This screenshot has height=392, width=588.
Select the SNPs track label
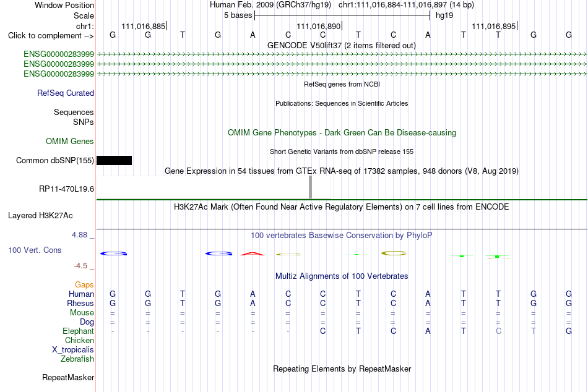click(x=84, y=122)
